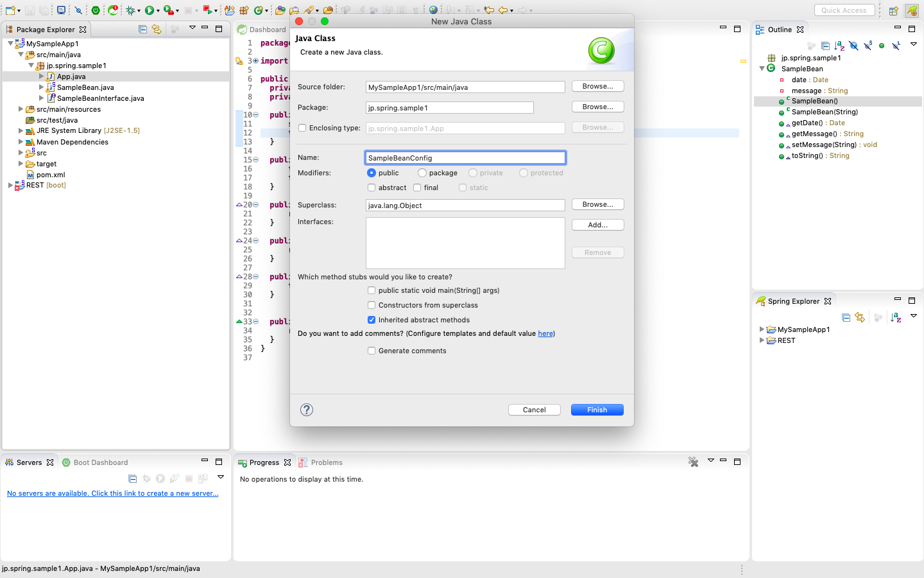Screen dimensions: 924x578
Task: Check Constructors from superclass option
Action: click(372, 305)
